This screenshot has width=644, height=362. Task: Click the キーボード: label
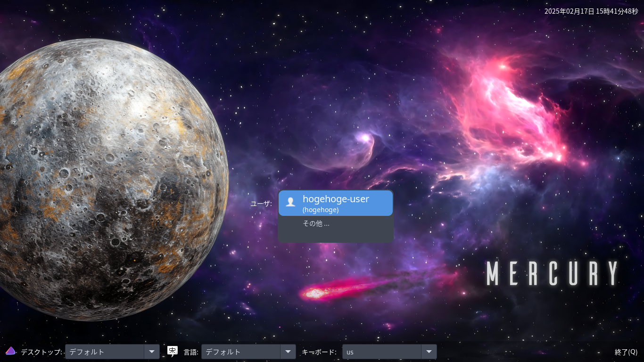319,352
